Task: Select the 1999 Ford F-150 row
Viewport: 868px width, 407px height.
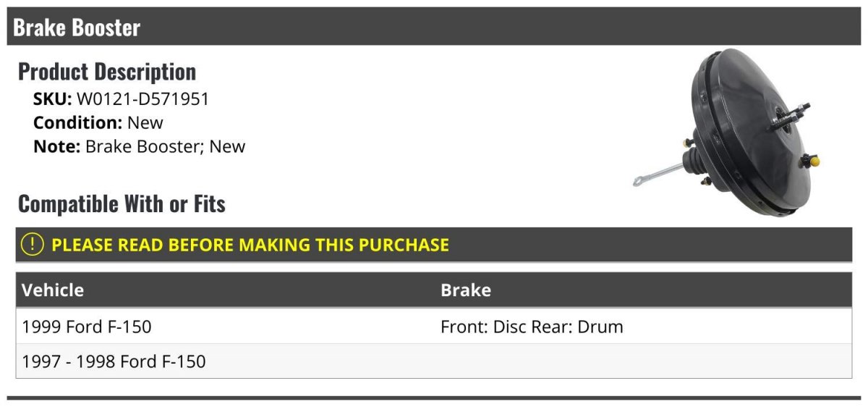Action: (x=434, y=327)
